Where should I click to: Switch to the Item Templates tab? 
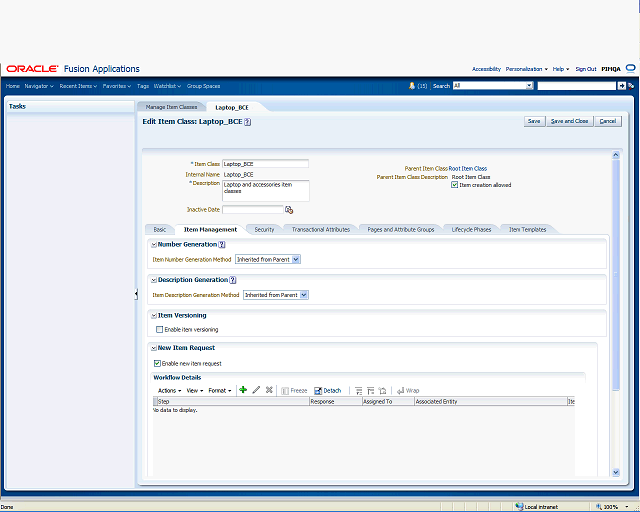(527, 229)
